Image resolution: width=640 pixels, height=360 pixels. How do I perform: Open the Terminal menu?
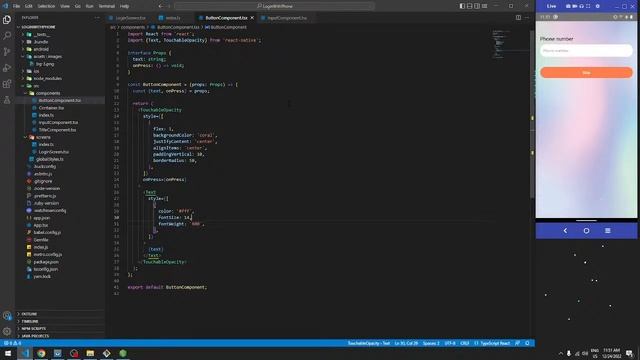click(107, 6)
